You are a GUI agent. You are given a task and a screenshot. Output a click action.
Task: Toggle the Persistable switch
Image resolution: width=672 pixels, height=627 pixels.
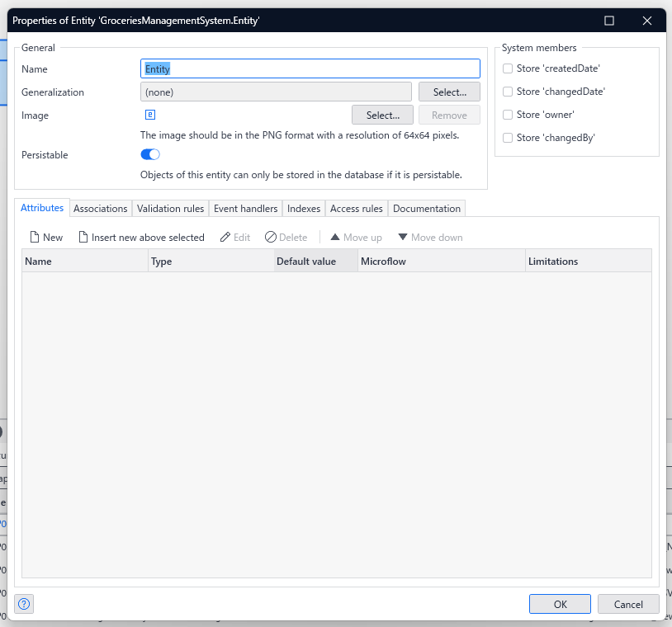[150, 154]
